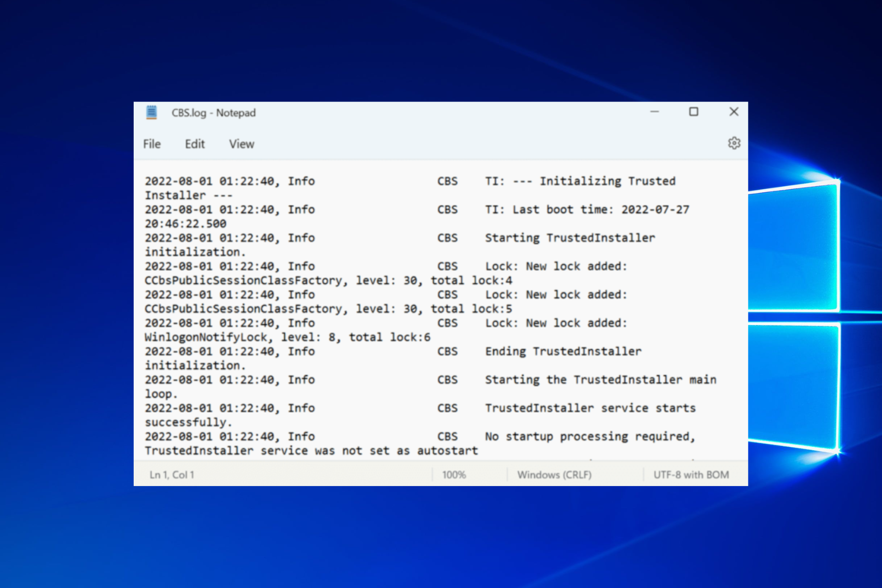
Task: Minimize the CBS.log Notepad window
Action: tap(655, 112)
